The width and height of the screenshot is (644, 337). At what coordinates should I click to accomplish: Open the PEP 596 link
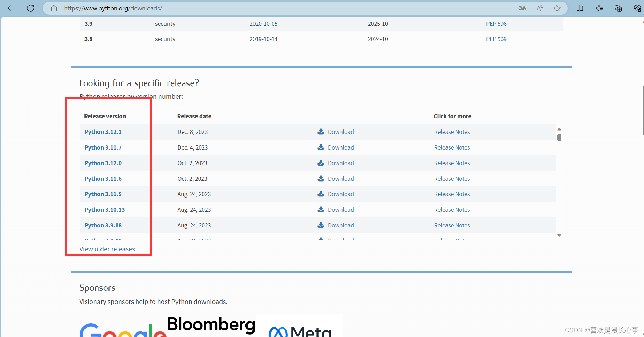pos(496,24)
